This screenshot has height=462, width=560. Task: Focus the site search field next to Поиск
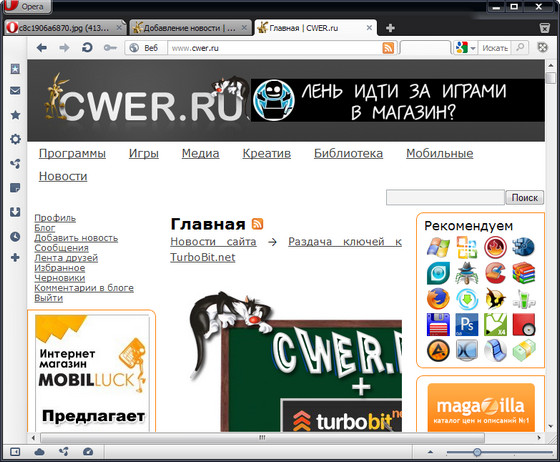click(445, 197)
